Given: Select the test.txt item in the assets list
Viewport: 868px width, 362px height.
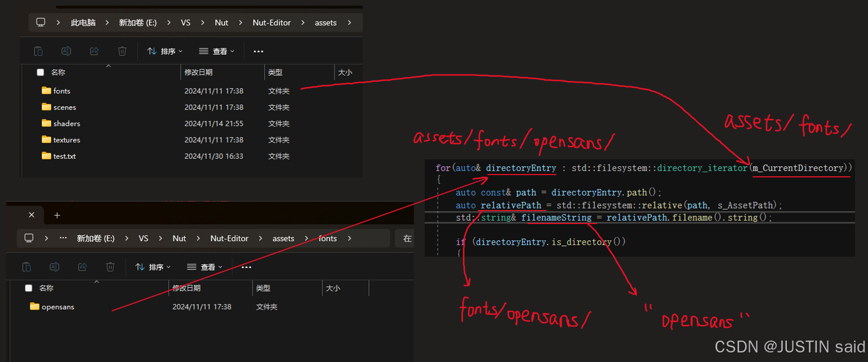Looking at the screenshot, I should pos(64,156).
